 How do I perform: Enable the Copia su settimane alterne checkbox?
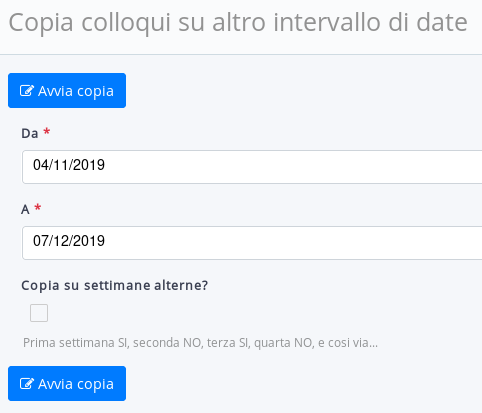click(39, 313)
